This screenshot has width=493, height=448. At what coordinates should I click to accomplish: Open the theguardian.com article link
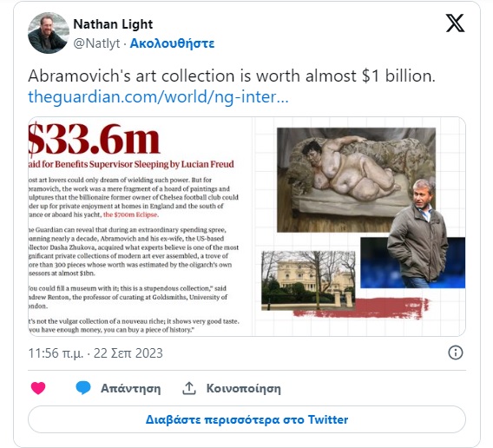point(158,96)
